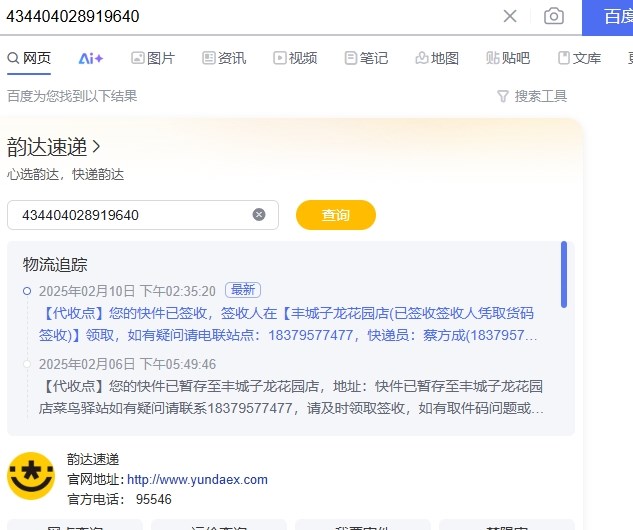Open the latest signed-for tracking entry text
633x530 pixels.
288,324
